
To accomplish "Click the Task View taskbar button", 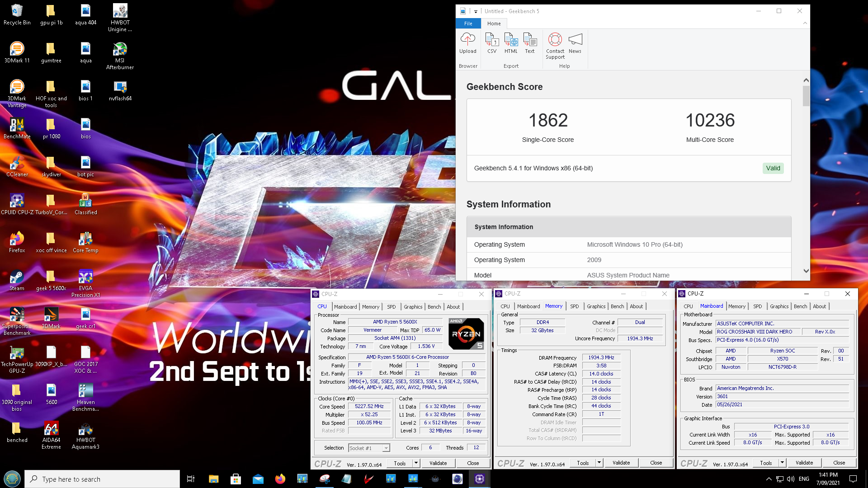I will click(191, 479).
